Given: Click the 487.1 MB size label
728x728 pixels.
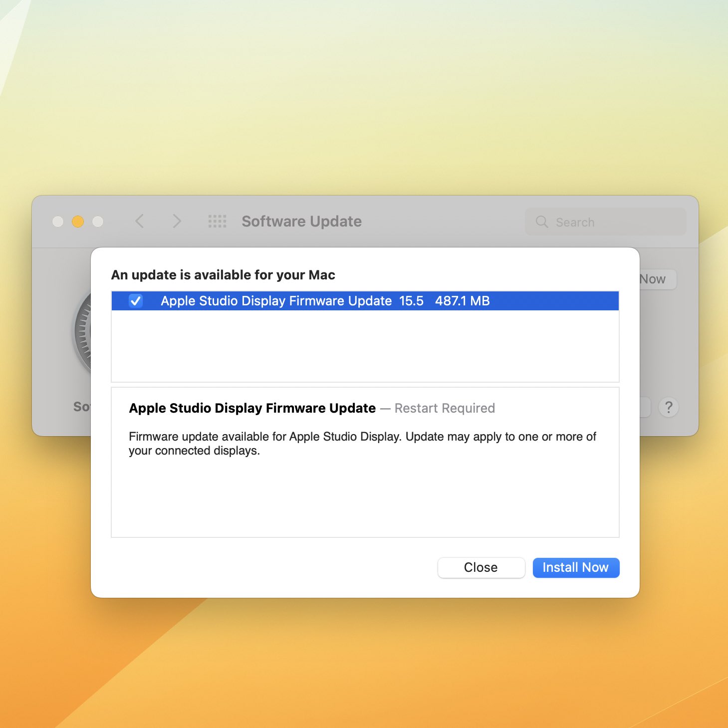Looking at the screenshot, I should (463, 301).
